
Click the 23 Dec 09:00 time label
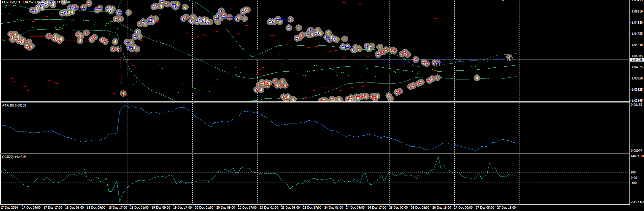pyautogui.click(x=290, y=208)
